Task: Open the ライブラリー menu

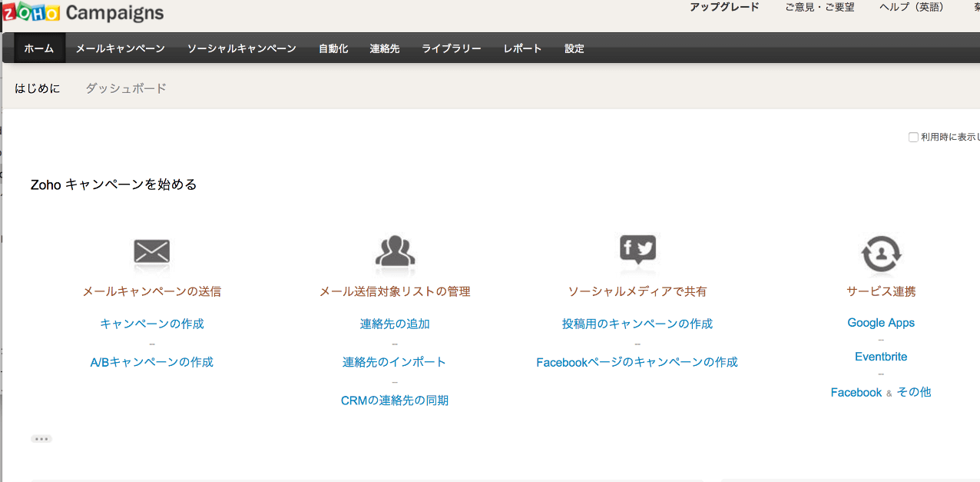Action: coord(452,48)
